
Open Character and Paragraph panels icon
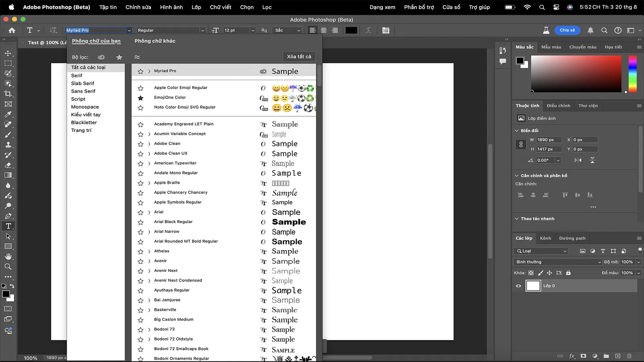(386, 30)
